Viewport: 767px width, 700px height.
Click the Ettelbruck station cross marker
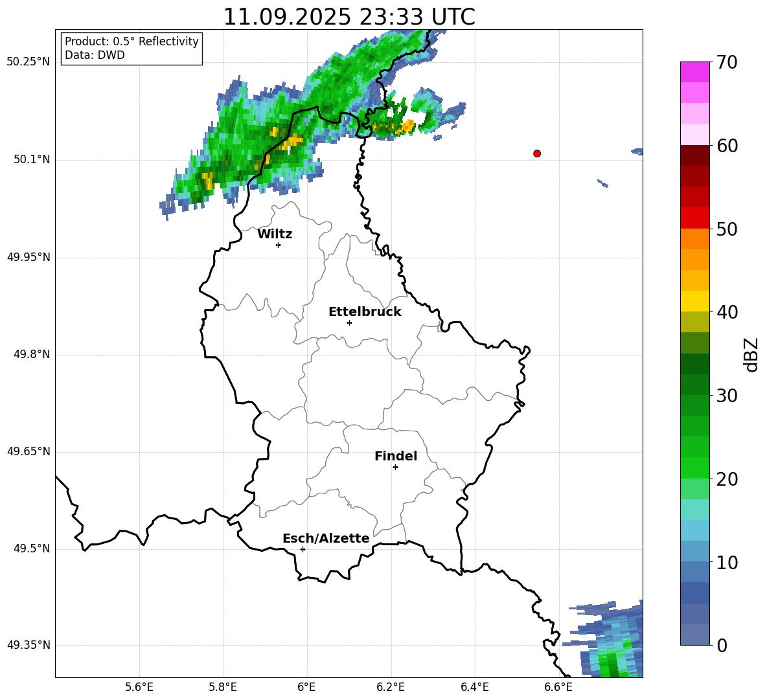(349, 322)
